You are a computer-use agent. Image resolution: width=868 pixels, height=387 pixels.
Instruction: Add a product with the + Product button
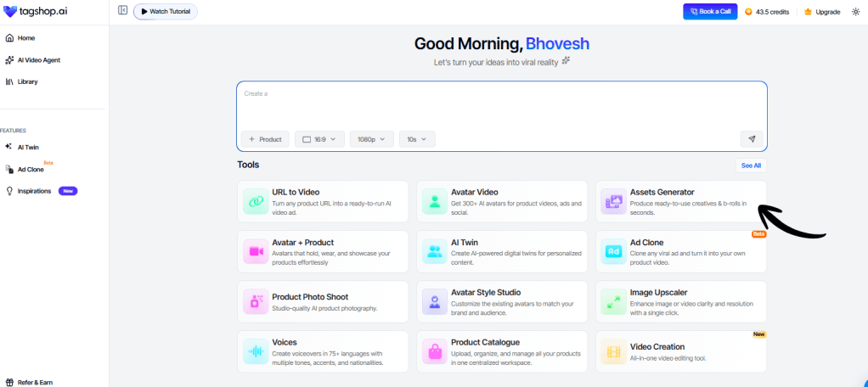pos(265,139)
